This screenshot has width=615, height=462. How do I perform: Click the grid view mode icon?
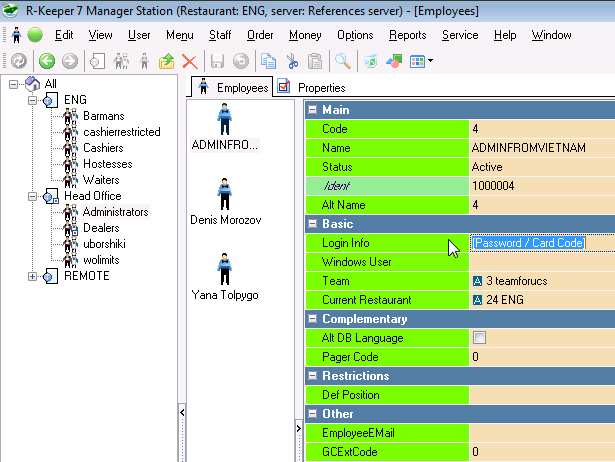click(x=417, y=61)
